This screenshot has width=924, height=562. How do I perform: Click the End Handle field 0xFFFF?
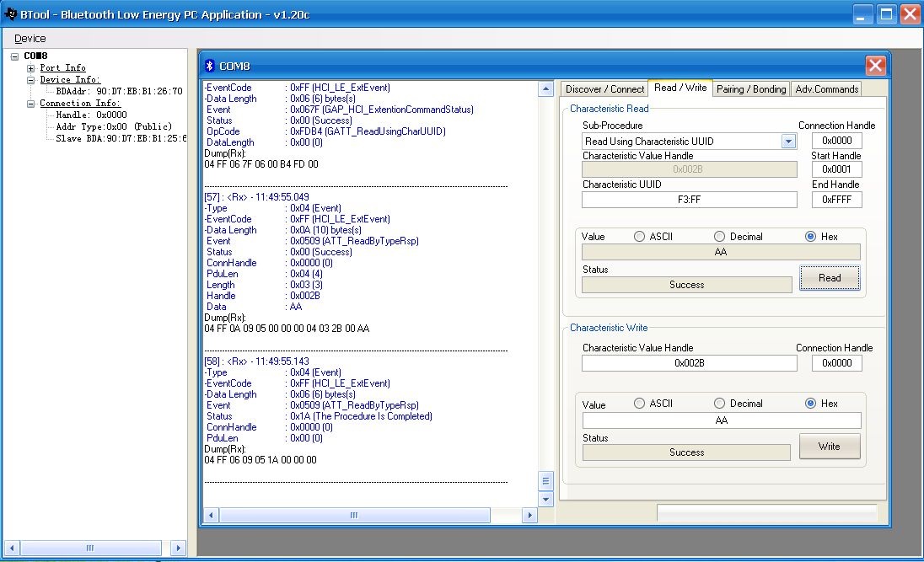pyautogui.click(x=837, y=200)
